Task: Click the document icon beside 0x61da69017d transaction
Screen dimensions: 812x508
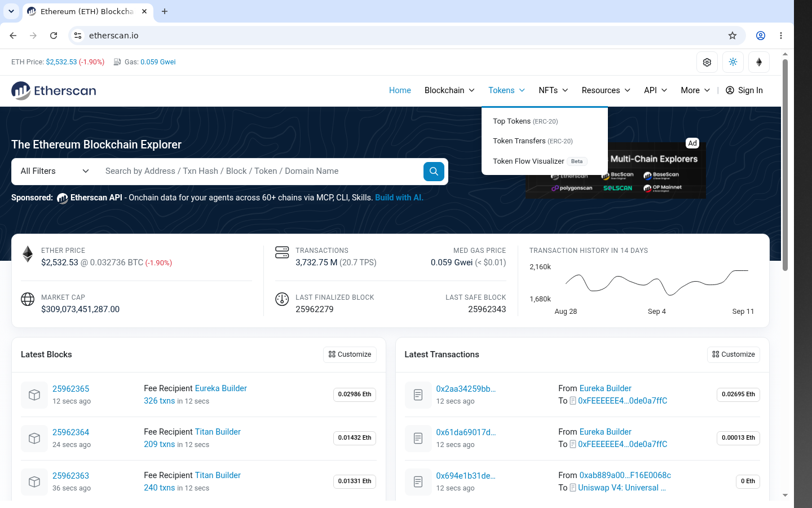Action: point(418,438)
